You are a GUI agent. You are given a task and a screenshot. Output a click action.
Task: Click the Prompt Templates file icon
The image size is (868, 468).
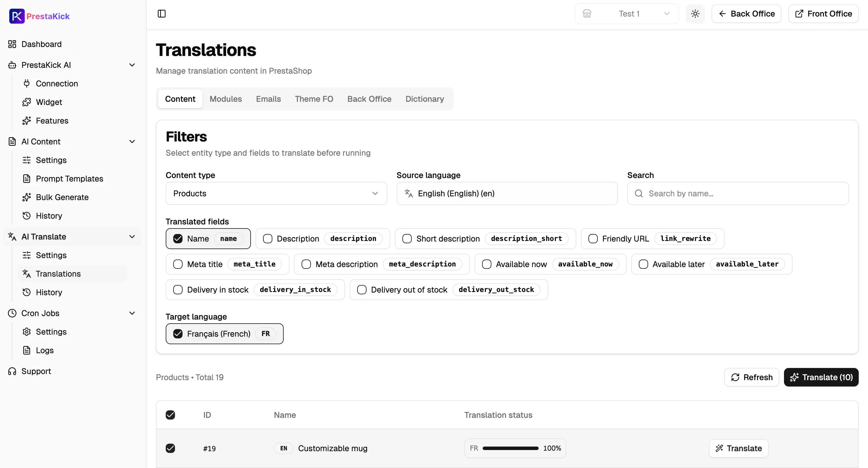coord(27,179)
